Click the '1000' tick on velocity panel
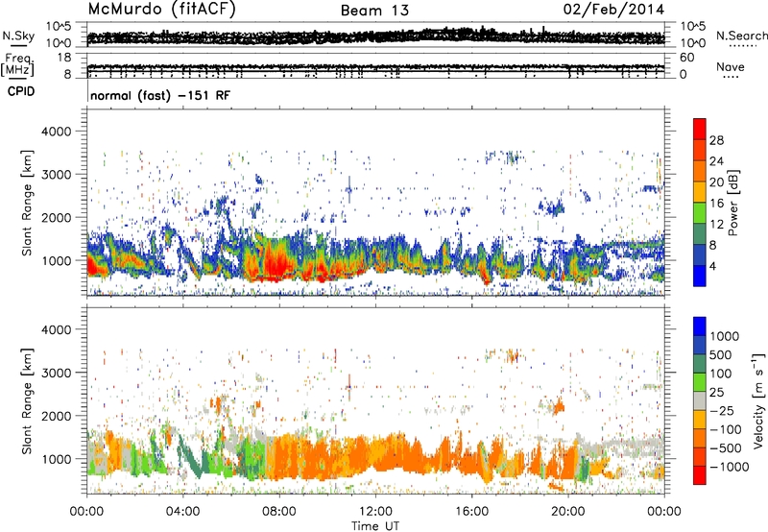This screenshot has width=768, height=532. coord(56,459)
